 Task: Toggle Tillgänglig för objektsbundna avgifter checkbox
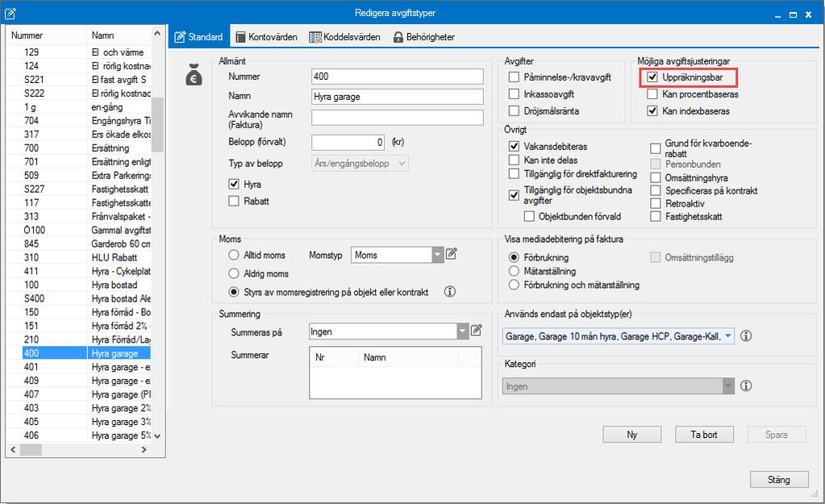coord(514,195)
